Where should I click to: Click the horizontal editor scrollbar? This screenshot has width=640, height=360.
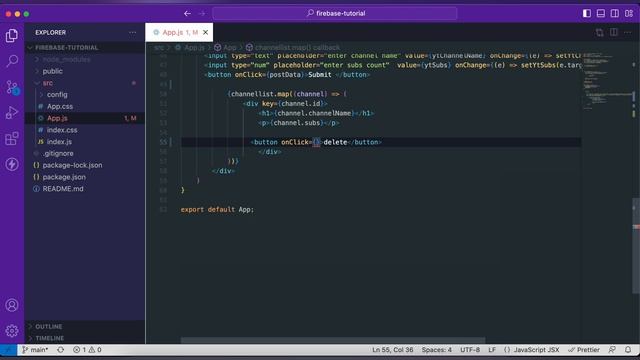[x=333, y=340]
